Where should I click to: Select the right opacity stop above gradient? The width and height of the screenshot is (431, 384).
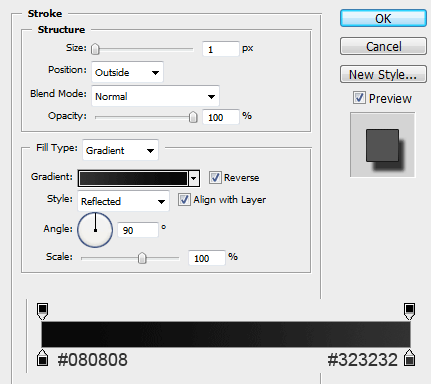409,311
